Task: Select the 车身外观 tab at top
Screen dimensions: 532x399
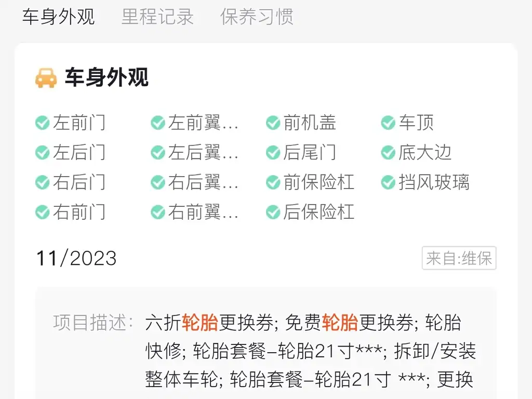Action: 58,17
